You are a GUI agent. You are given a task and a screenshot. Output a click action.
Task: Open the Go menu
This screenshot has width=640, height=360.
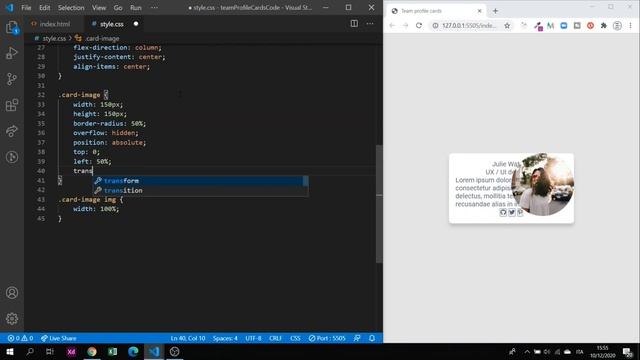118,8
